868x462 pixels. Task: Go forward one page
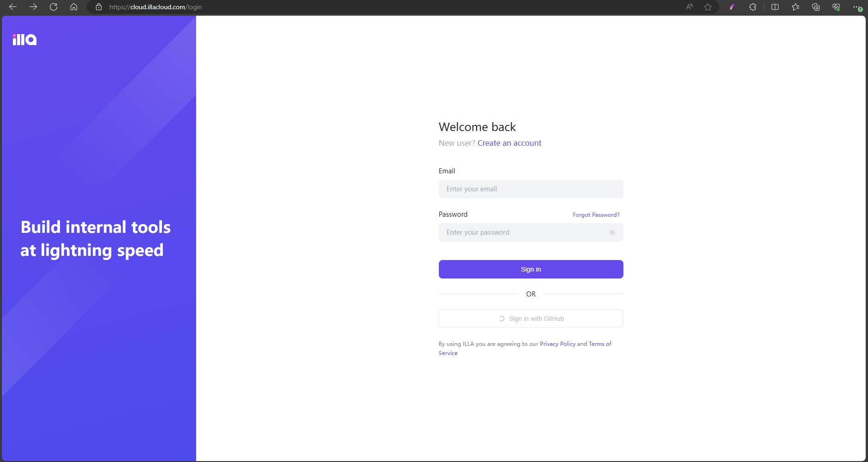click(33, 7)
